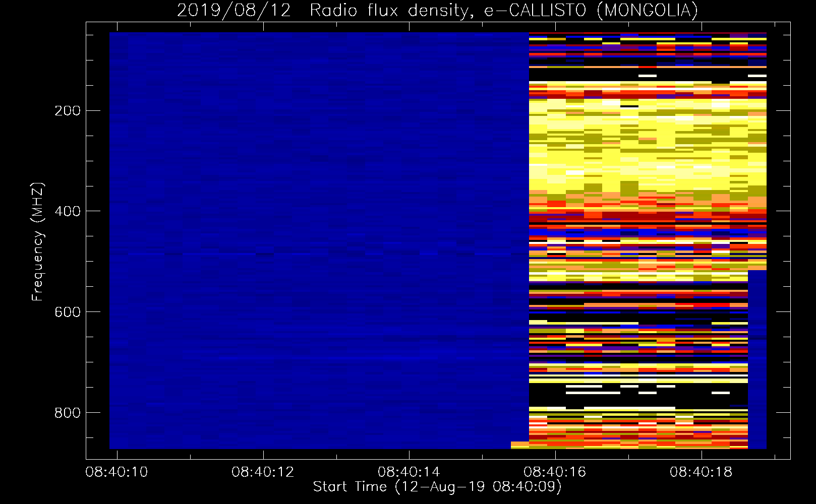Click the 800 frequency tick label

[68, 413]
